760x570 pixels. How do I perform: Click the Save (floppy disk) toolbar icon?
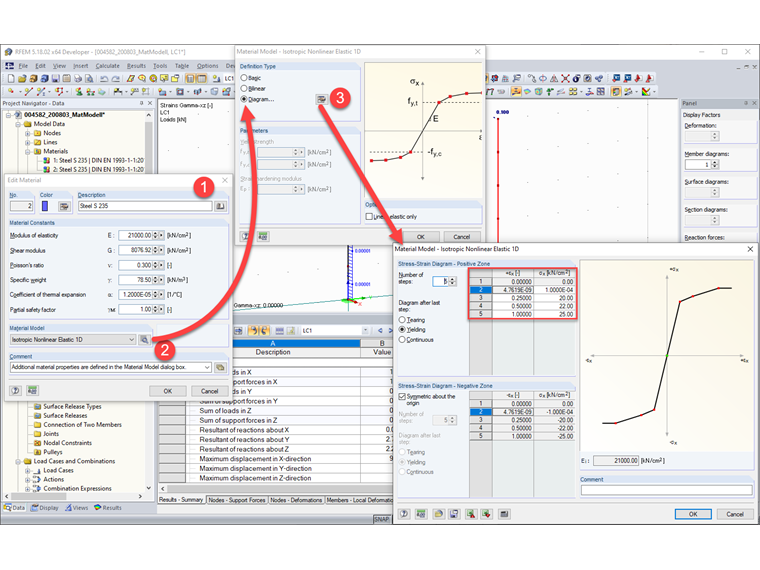[56, 78]
